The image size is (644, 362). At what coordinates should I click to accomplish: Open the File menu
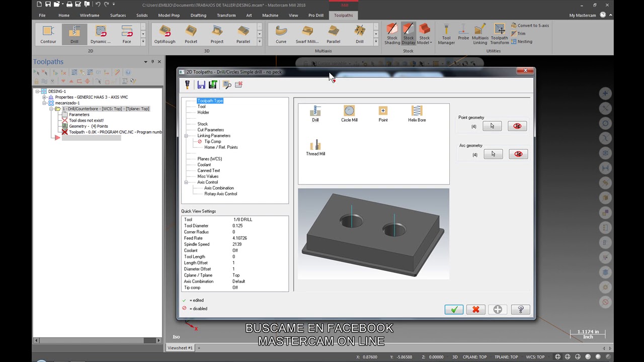(42, 15)
